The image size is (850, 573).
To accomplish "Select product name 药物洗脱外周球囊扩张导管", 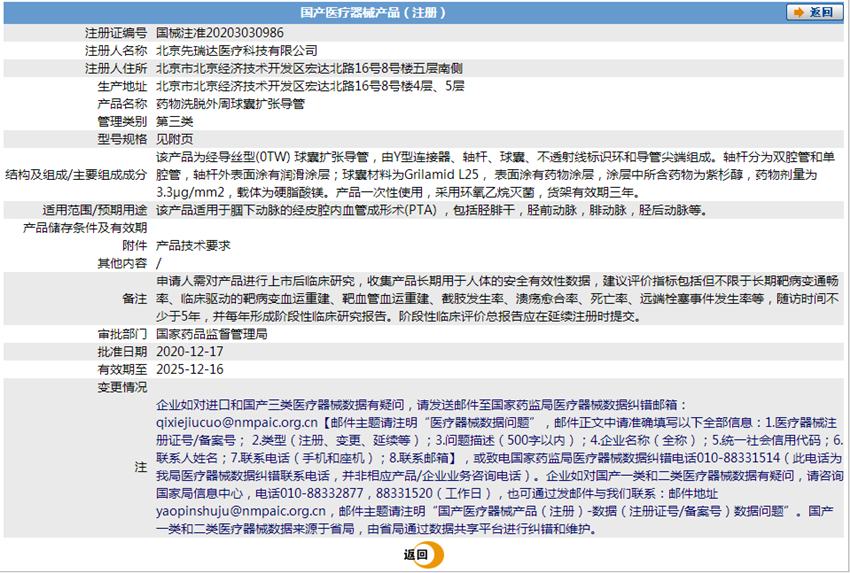I will pos(230,104).
